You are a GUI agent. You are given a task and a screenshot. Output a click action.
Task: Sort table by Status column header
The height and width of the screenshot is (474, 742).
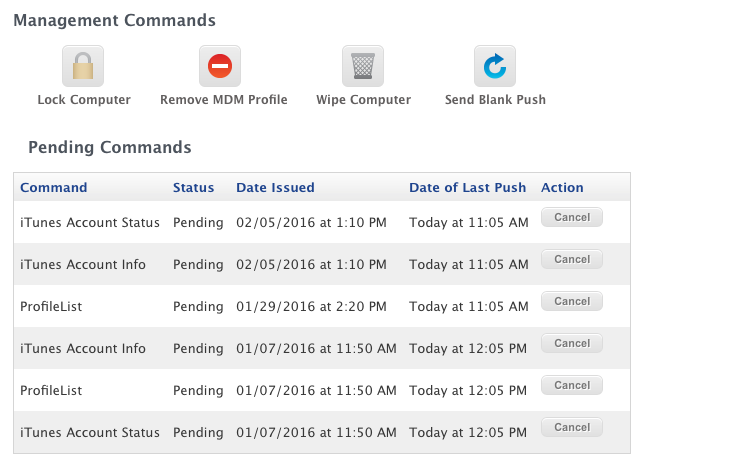[194, 187]
